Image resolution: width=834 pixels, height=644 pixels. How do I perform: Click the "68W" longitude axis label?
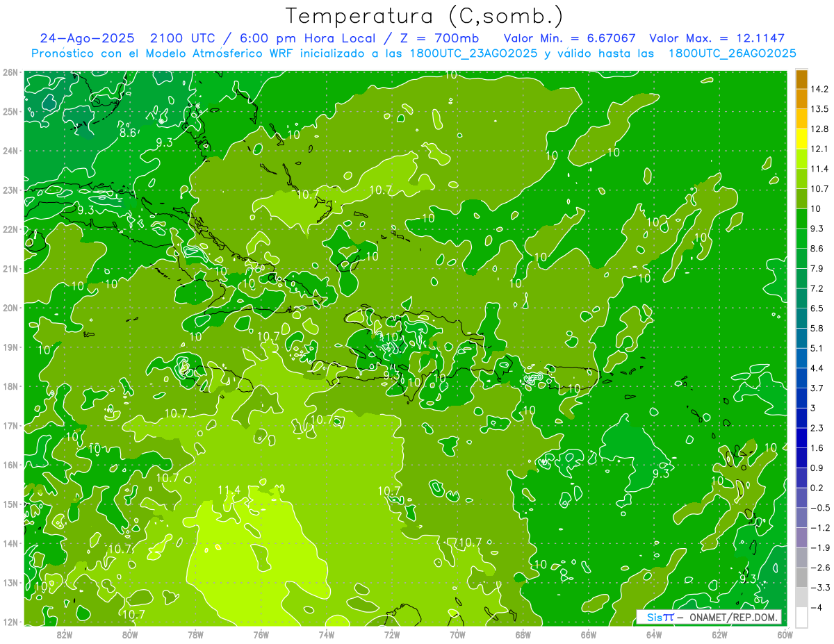pos(523,634)
